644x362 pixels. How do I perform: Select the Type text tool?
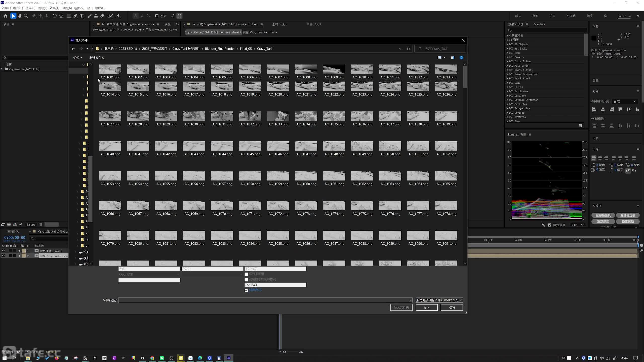(82, 16)
